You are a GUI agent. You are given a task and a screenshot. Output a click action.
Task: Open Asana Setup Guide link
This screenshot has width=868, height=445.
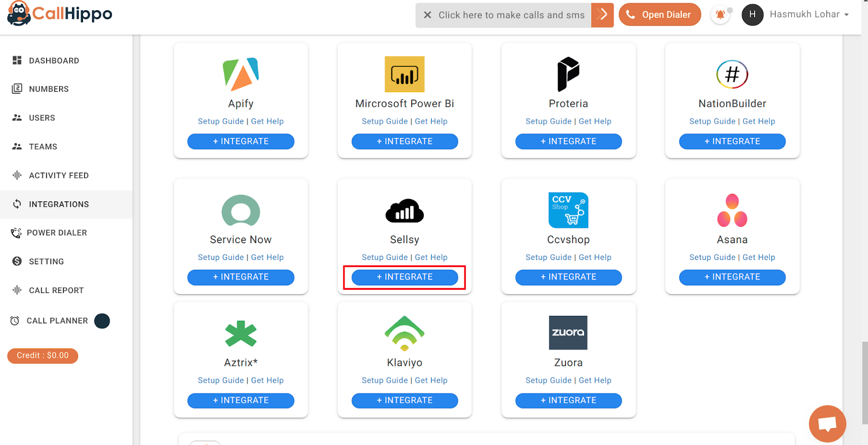pyautogui.click(x=712, y=257)
